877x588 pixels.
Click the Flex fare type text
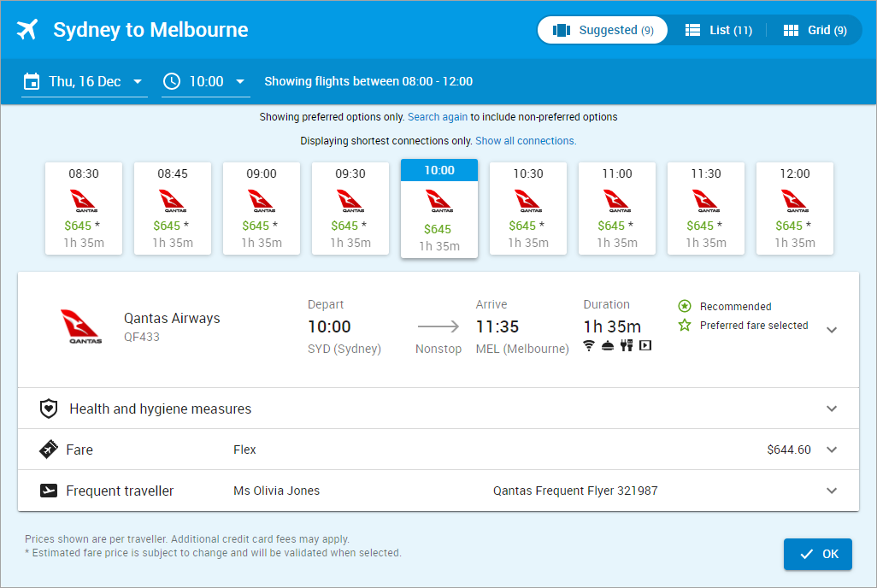(245, 450)
